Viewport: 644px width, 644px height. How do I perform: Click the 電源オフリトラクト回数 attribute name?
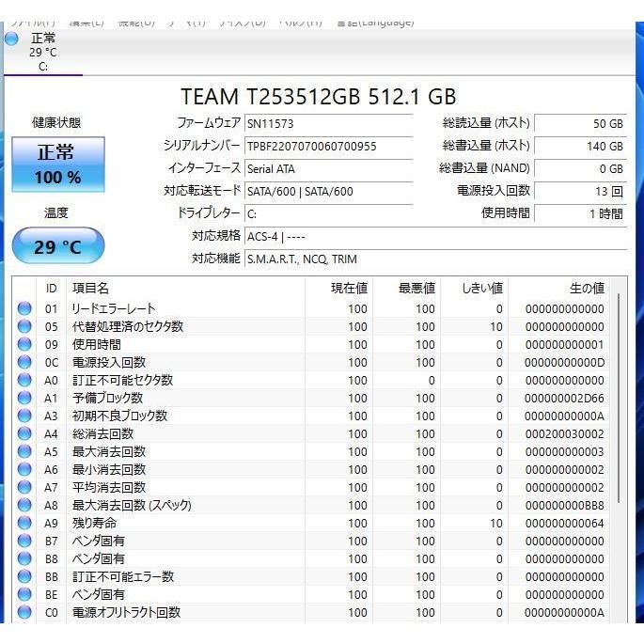pos(127,612)
